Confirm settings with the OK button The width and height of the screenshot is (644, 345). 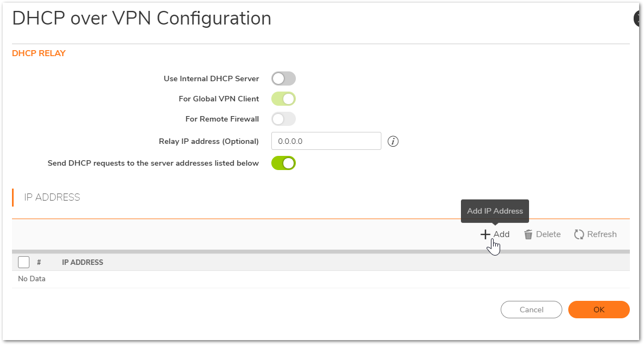[599, 310]
